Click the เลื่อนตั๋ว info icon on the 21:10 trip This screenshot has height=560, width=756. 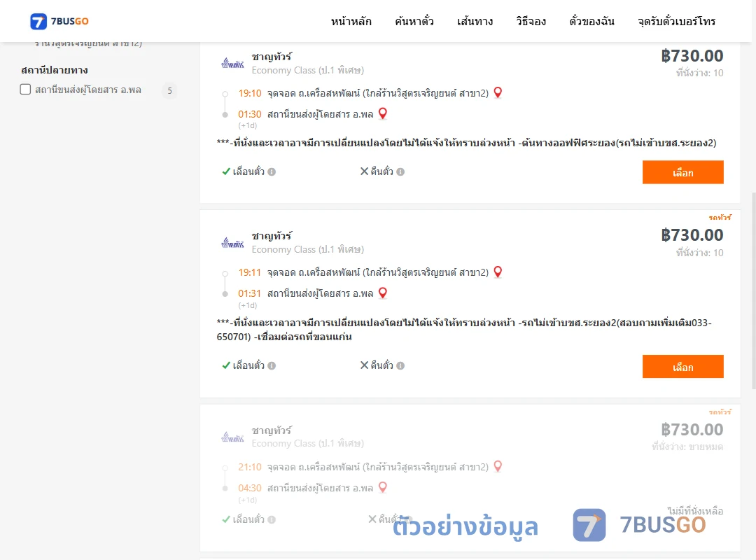pos(272,519)
